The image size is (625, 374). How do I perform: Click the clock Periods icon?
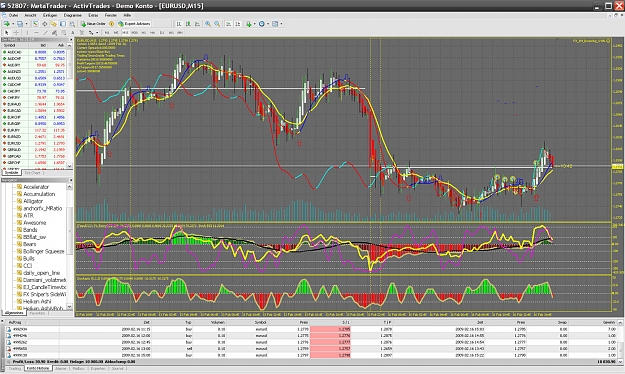(x=261, y=24)
